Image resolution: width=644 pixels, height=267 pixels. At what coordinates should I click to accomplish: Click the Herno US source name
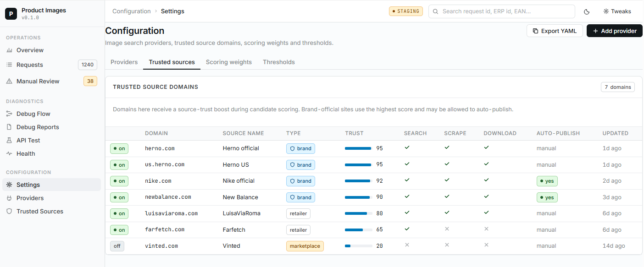pos(236,165)
